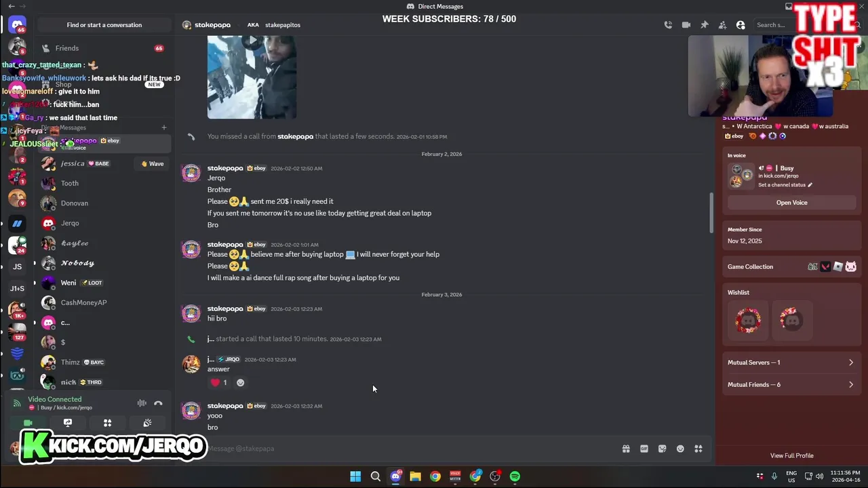Start a voice call with stakepapa

pos(668,25)
